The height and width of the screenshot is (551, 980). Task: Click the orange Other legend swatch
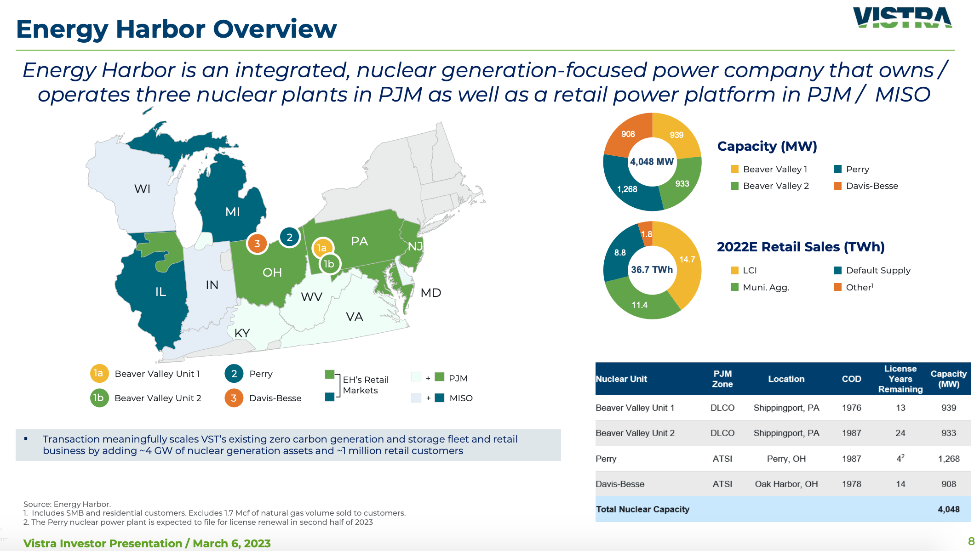click(837, 287)
